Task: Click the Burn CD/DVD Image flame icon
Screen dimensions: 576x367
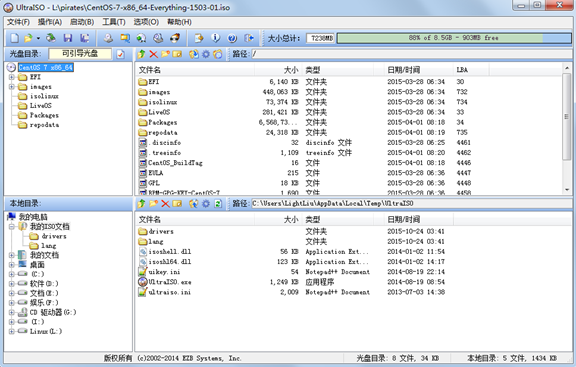Action: coord(175,38)
